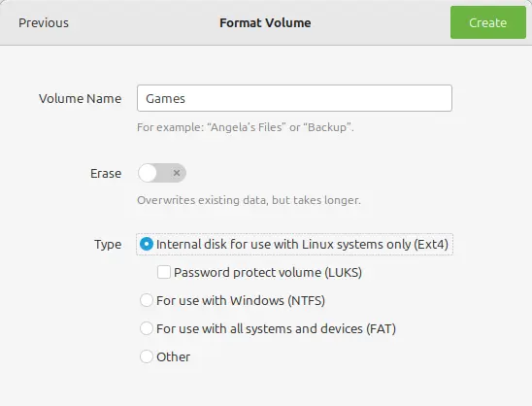The height and width of the screenshot is (406, 532).
Task: Go back with the Previous button
Action: [x=44, y=22]
